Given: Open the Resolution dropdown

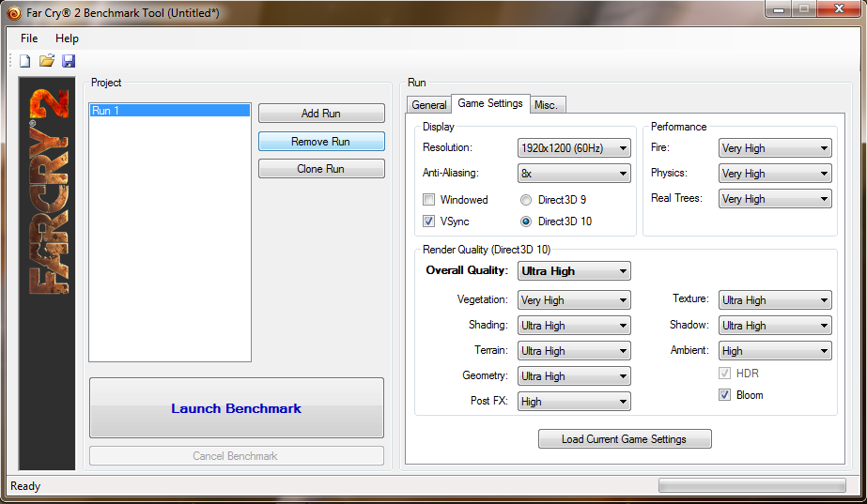Looking at the screenshot, I should [x=574, y=148].
